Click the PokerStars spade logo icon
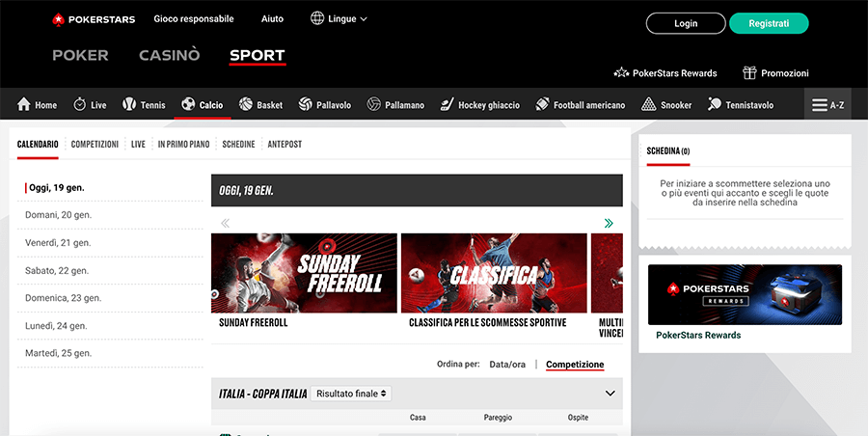 tap(58, 19)
